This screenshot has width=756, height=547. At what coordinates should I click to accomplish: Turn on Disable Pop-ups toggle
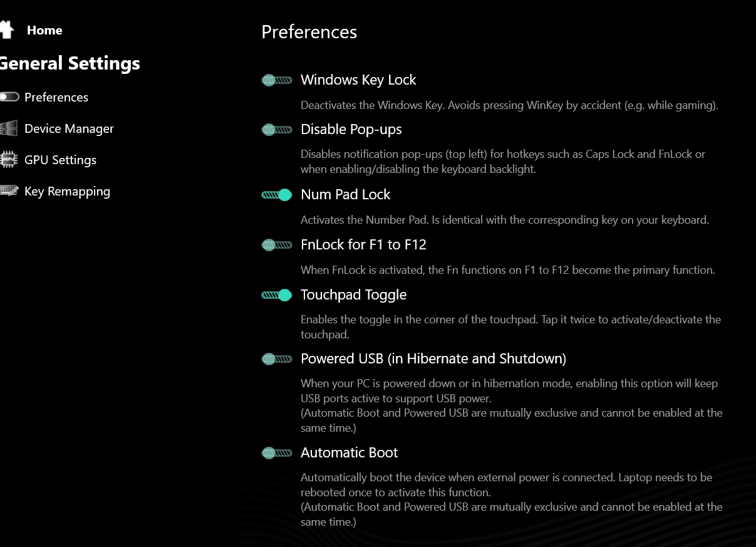click(x=277, y=130)
